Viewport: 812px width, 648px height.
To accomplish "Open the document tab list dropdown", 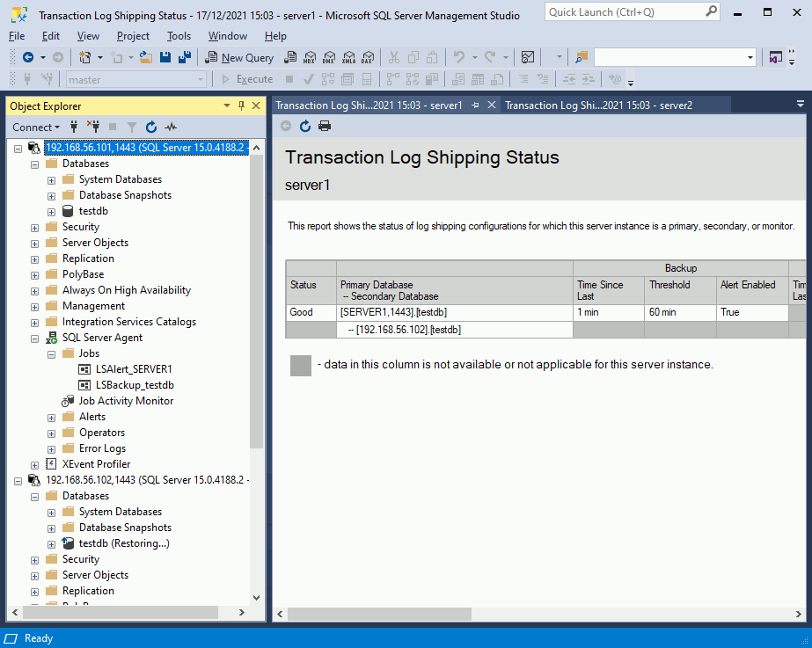I will 800,104.
